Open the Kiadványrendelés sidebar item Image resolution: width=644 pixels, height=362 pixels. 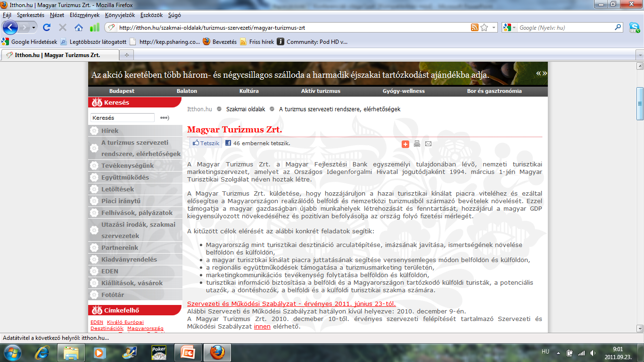pyautogui.click(x=135, y=259)
